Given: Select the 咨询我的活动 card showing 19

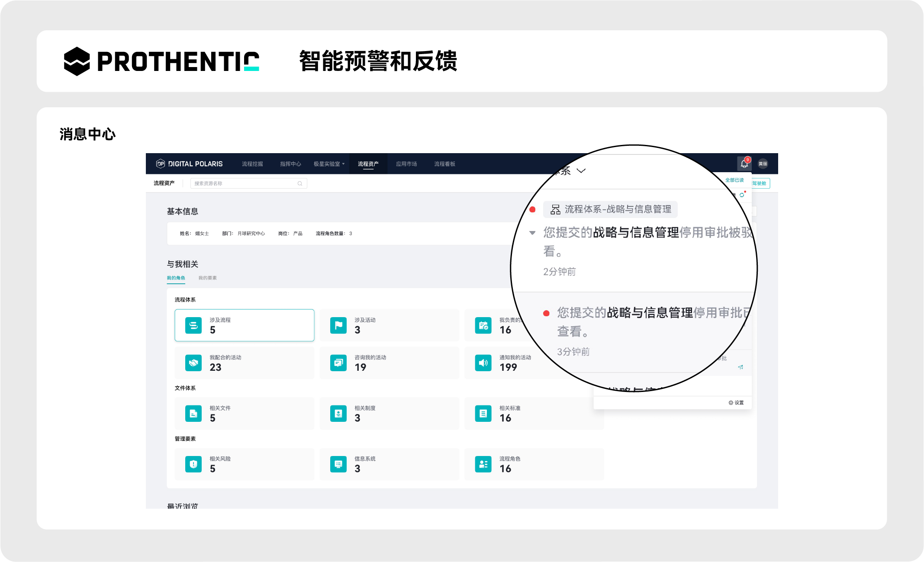Looking at the screenshot, I should pyautogui.click(x=389, y=363).
